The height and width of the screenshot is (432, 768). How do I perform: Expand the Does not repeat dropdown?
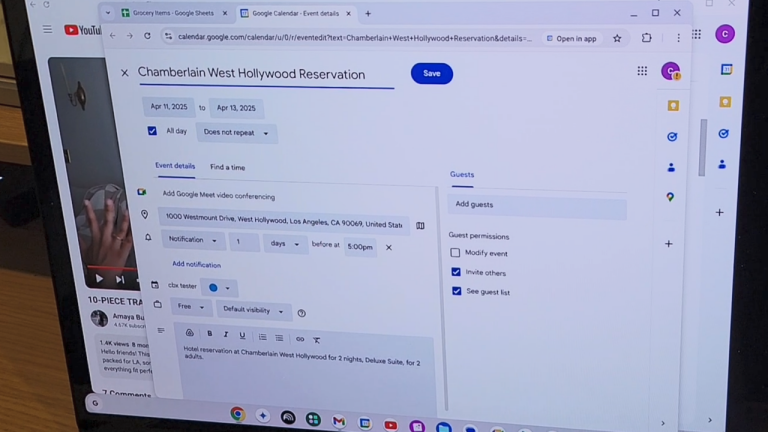tap(236, 133)
